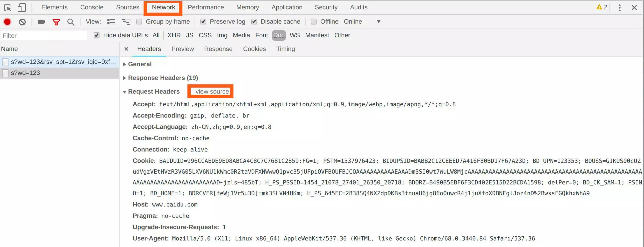Filter requests by XHR type
Image resolution: width=644 pixels, height=247 pixels.
[x=174, y=35]
